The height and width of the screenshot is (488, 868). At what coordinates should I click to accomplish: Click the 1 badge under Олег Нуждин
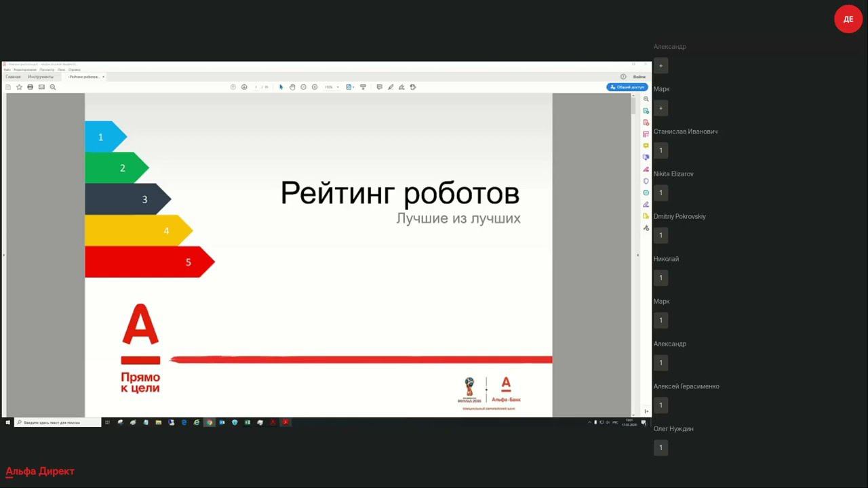pos(661,447)
